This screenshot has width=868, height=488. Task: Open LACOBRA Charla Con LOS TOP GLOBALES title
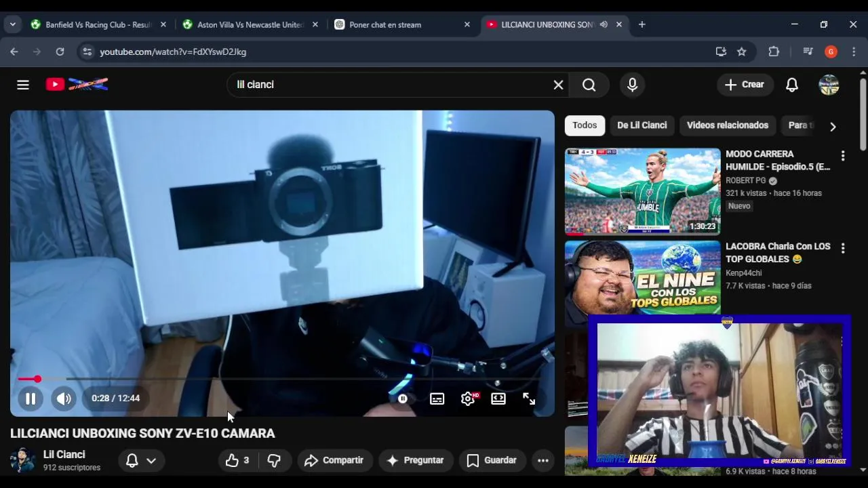coord(778,253)
